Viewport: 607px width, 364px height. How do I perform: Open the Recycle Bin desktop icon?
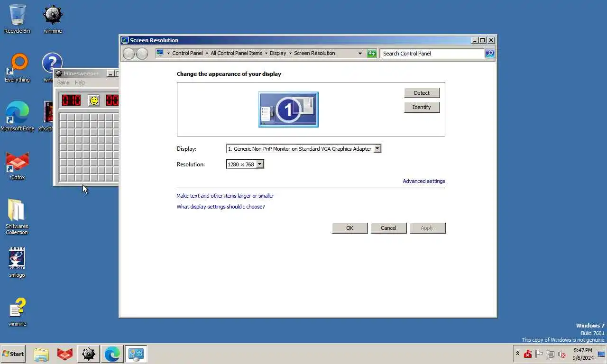[x=17, y=19]
